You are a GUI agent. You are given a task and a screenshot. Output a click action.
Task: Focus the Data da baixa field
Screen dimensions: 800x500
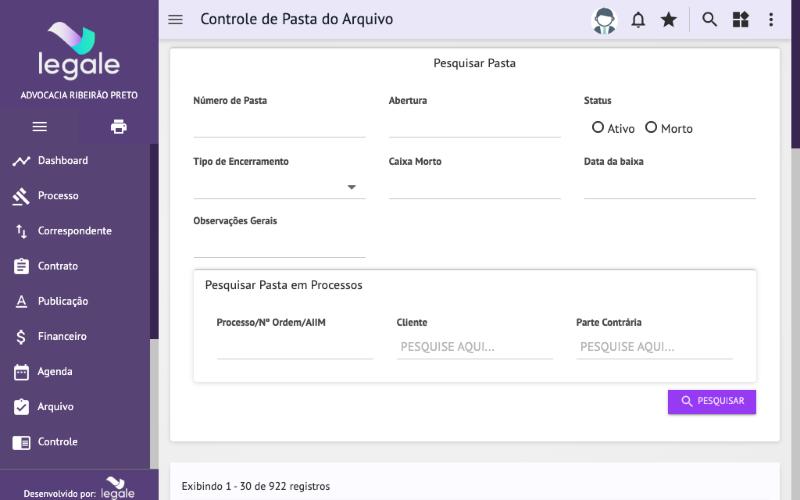coord(669,187)
